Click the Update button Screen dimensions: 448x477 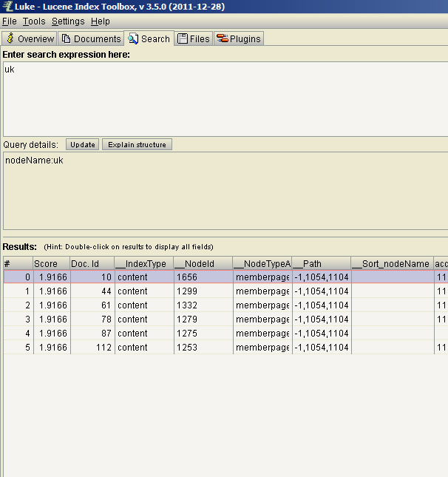pos(82,144)
